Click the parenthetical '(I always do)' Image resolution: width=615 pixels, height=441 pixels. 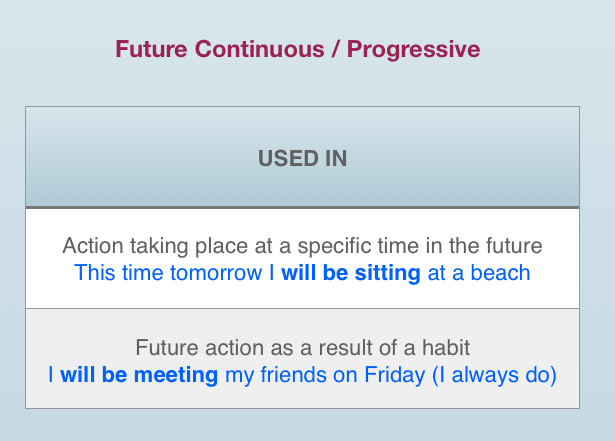[x=494, y=375]
